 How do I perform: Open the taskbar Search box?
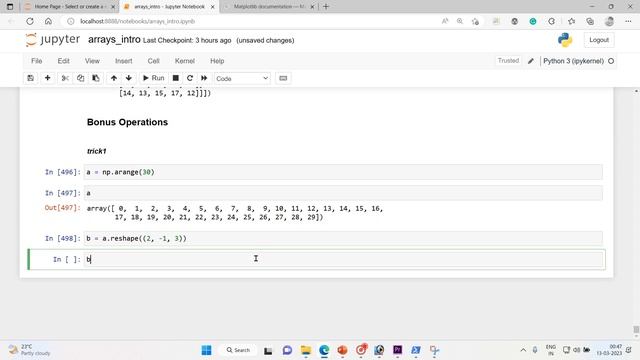pos(238,350)
